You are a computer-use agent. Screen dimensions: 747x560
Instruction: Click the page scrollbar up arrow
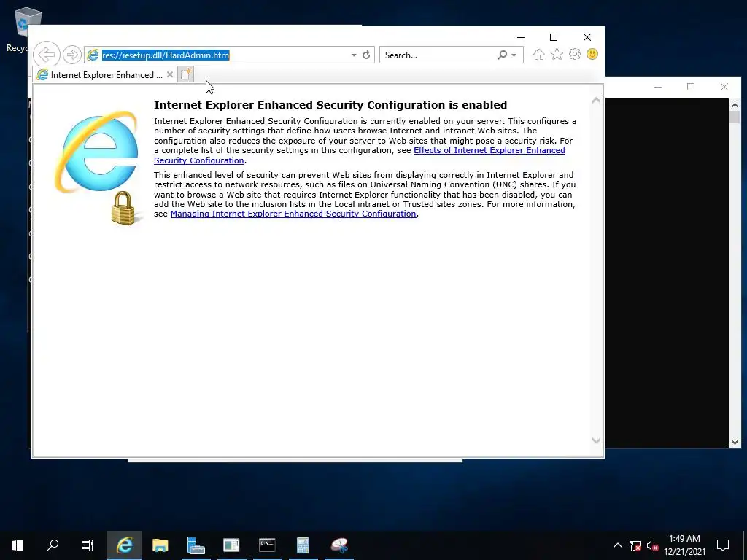click(x=596, y=100)
